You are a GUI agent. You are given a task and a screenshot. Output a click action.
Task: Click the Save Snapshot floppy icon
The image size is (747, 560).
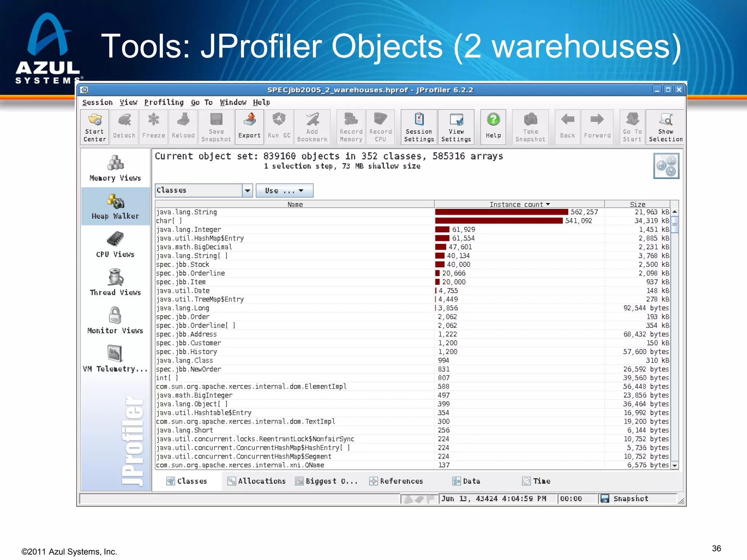[216, 127]
